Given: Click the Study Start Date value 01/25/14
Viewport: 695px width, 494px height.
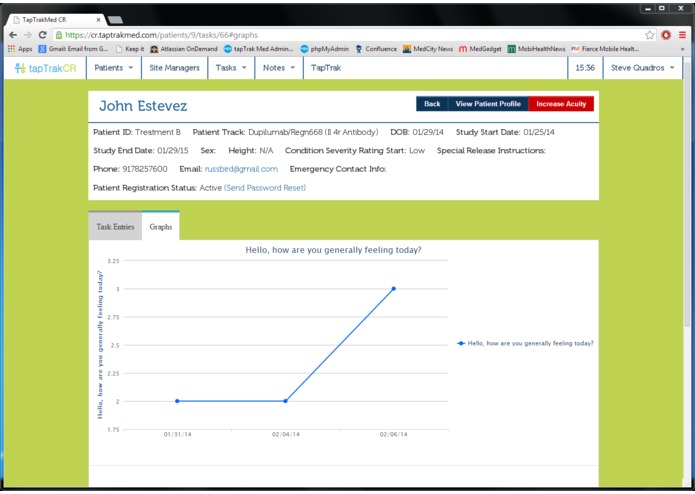Looking at the screenshot, I should (539, 132).
